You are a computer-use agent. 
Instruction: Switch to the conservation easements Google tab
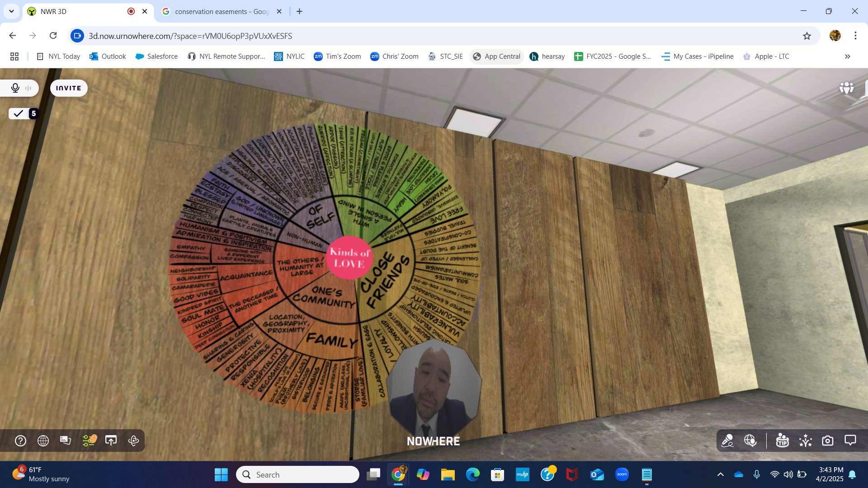(222, 11)
